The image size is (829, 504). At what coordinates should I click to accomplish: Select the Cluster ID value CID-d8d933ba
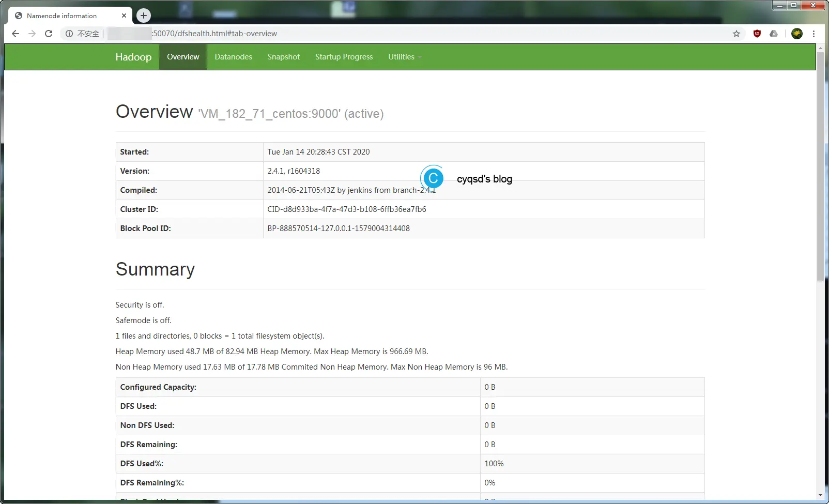[x=347, y=209]
